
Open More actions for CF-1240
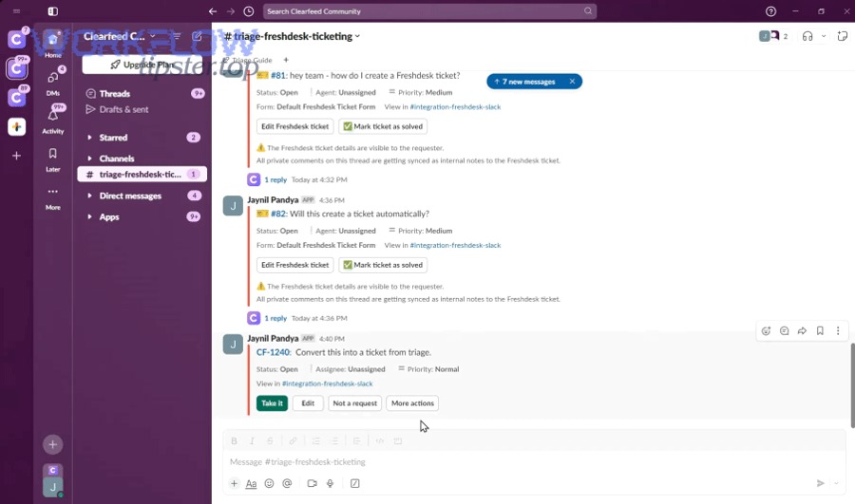[x=413, y=403]
